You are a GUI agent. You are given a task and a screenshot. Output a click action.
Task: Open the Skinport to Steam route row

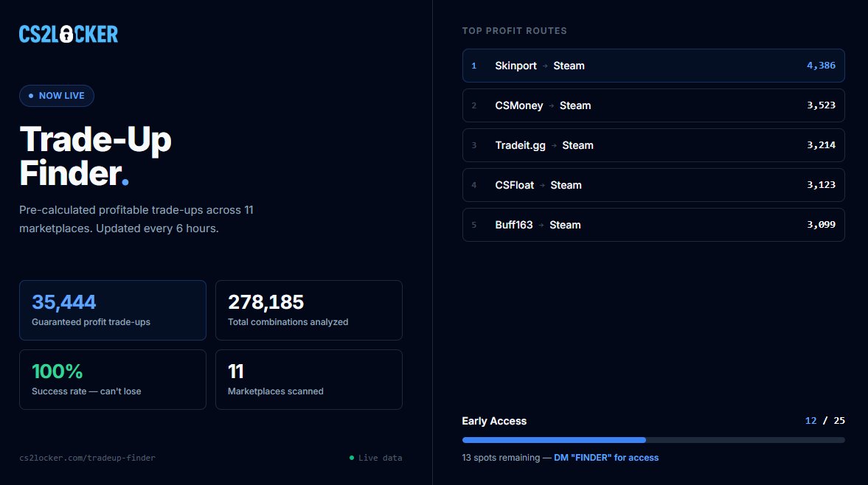pos(653,66)
